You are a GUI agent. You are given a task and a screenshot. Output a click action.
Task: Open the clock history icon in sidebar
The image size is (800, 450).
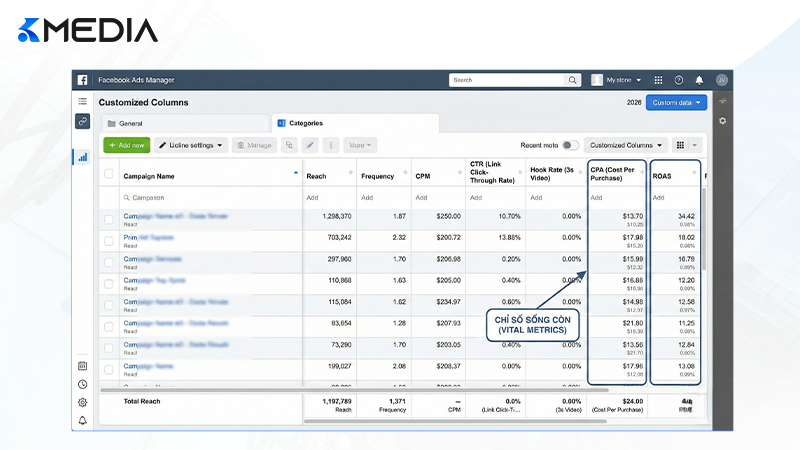point(82,384)
